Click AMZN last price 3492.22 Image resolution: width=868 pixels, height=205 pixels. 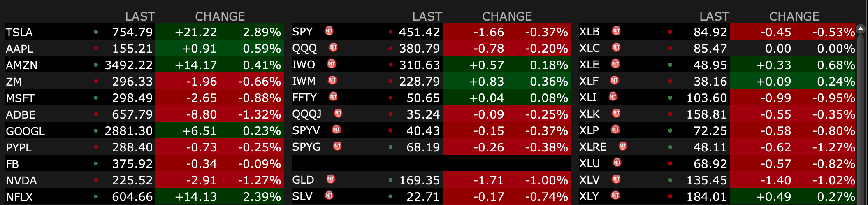click(128, 65)
